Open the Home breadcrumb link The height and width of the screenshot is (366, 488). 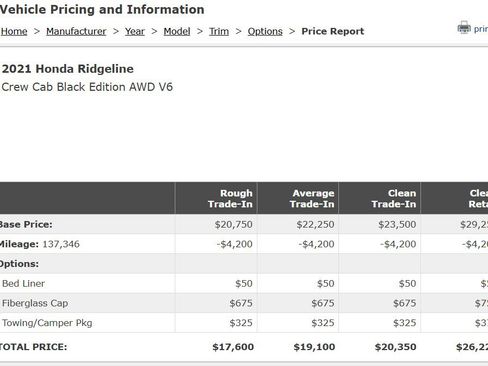[x=14, y=31]
